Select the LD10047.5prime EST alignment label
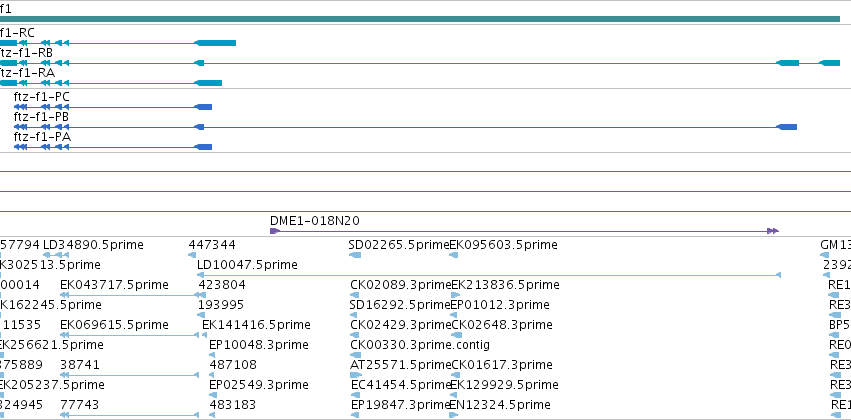Image resolution: width=851 pixels, height=420 pixels. [x=247, y=265]
